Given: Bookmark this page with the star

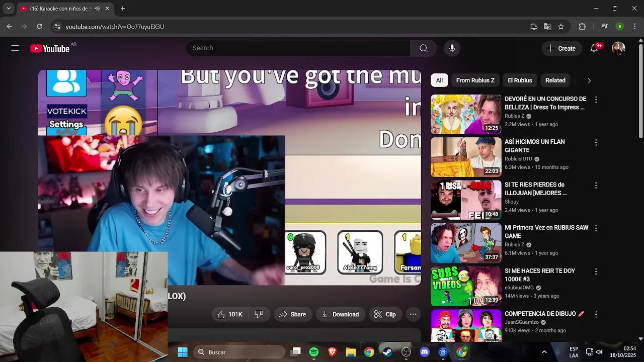Looking at the screenshot, I should tap(561, 27).
